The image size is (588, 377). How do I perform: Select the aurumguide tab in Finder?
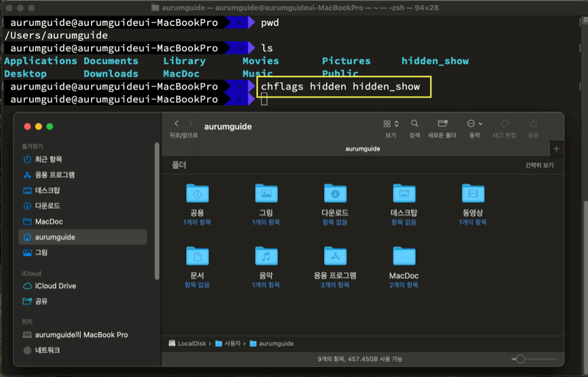click(362, 149)
